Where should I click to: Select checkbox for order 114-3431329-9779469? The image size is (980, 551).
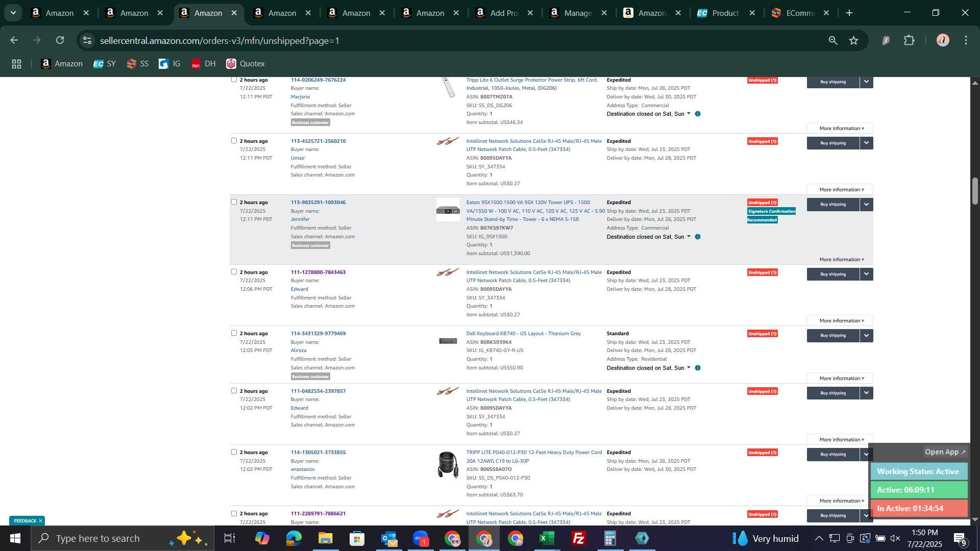234,333
